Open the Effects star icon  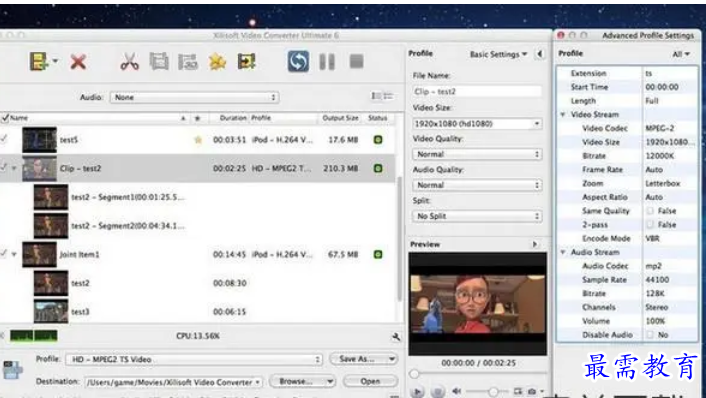(x=217, y=62)
